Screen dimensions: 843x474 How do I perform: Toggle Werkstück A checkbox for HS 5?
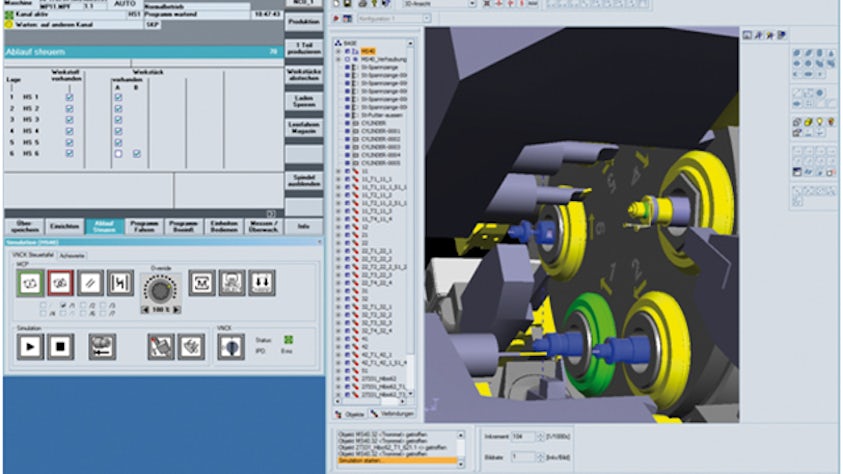pyautogui.click(x=118, y=142)
